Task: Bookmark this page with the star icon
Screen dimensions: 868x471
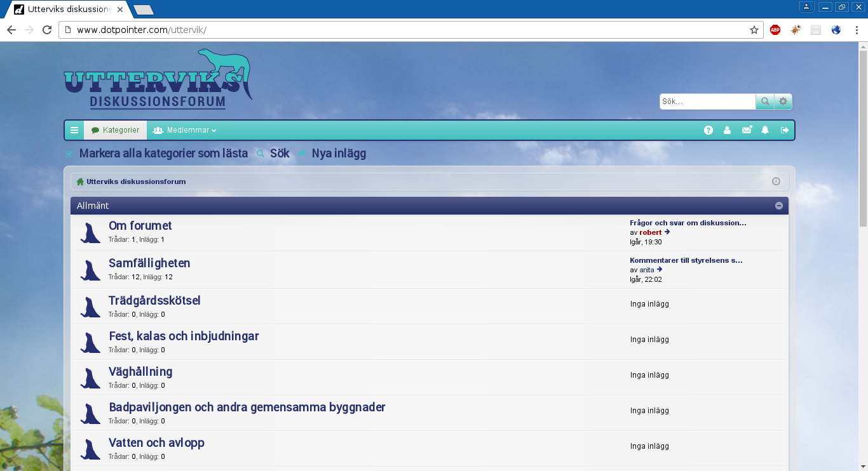Action: (754, 30)
